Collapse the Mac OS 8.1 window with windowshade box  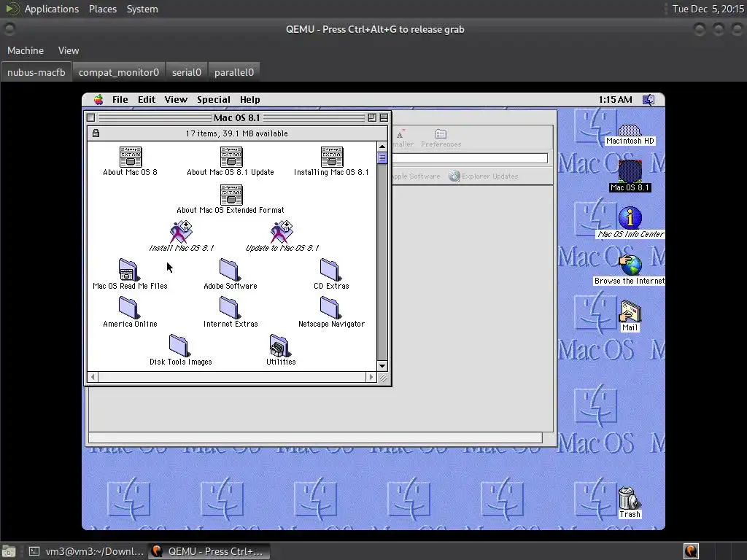click(384, 117)
